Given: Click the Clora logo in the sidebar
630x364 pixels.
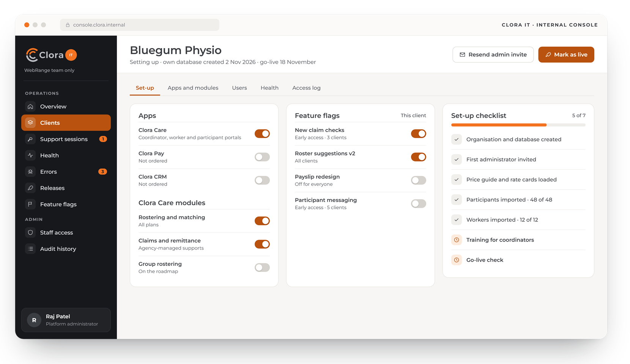Looking at the screenshot, I should click(x=44, y=55).
